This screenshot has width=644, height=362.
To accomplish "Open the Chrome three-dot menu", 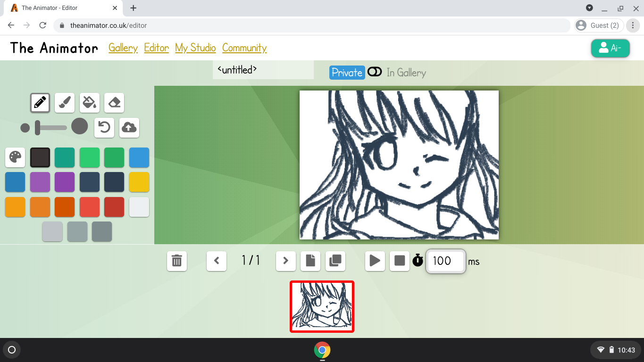I will 633,25.
